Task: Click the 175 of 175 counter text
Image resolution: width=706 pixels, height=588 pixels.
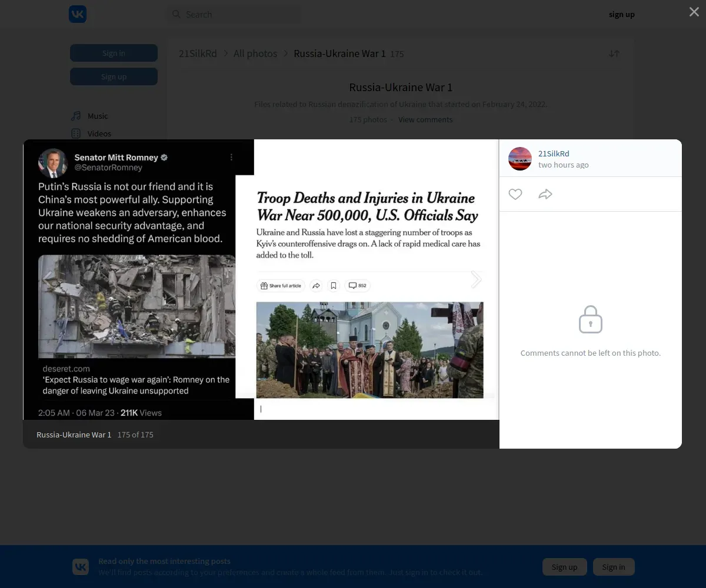Action: [135, 435]
